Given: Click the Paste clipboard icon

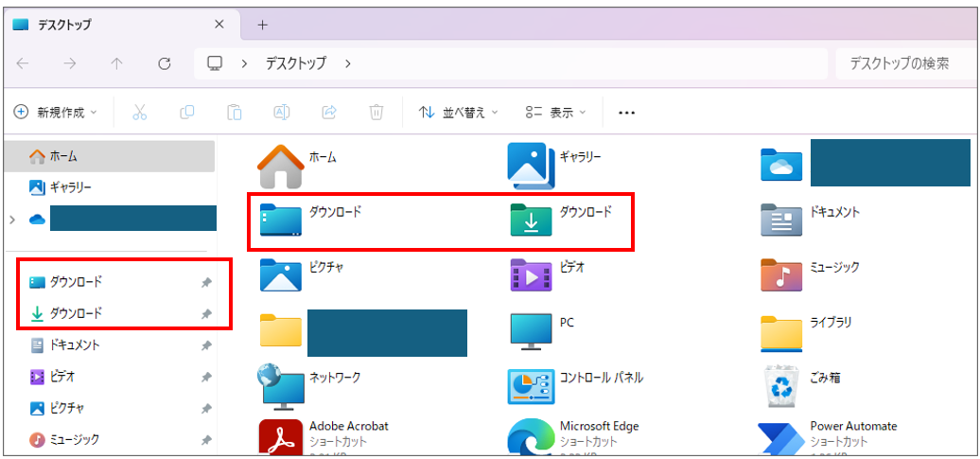Looking at the screenshot, I should pyautogui.click(x=235, y=112).
